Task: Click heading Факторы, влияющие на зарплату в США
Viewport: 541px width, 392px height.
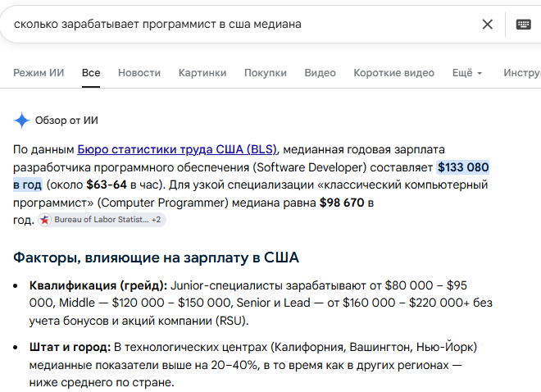Action: tap(156, 258)
